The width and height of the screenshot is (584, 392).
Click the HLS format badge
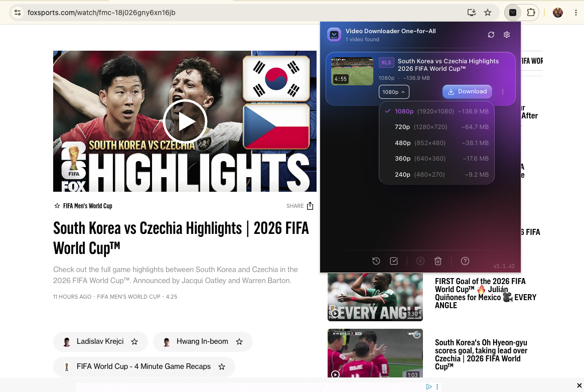tap(386, 62)
